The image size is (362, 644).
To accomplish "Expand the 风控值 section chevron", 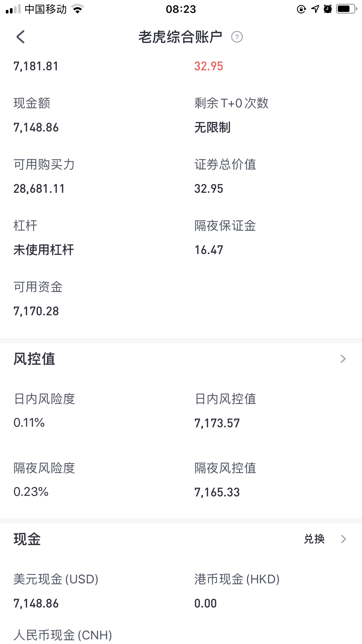I will coord(343,359).
